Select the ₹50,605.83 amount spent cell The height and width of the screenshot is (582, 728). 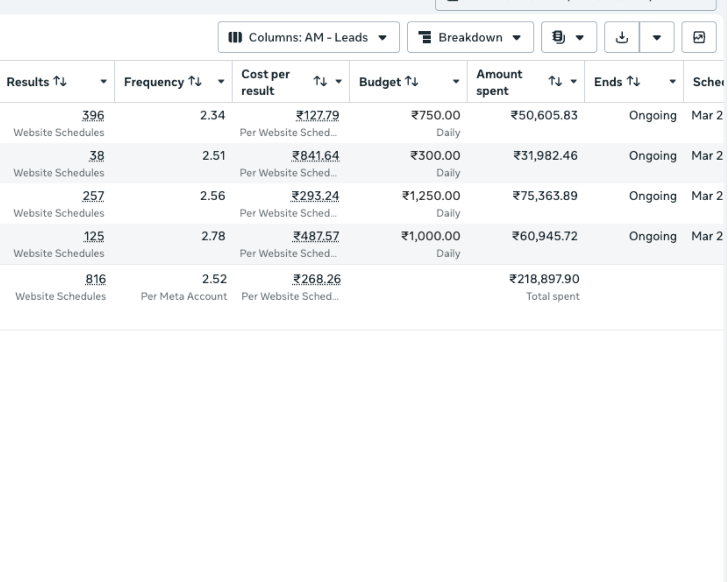544,115
